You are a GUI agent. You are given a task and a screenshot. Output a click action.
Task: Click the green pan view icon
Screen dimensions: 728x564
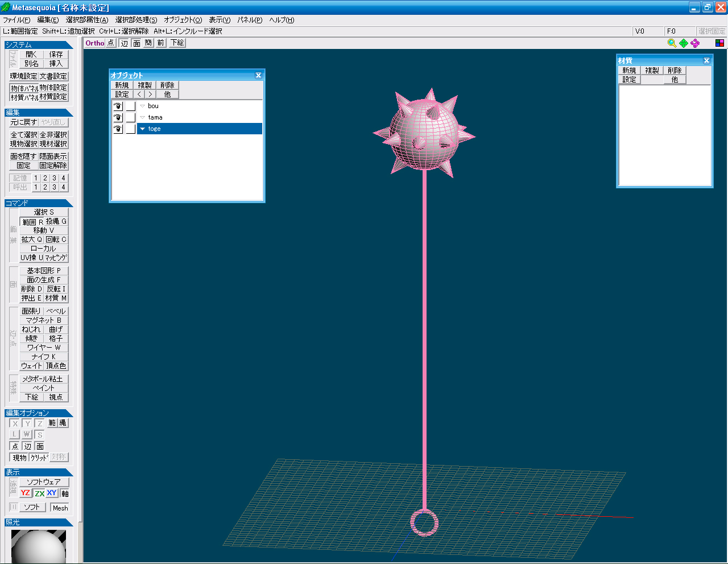[x=684, y=43]
